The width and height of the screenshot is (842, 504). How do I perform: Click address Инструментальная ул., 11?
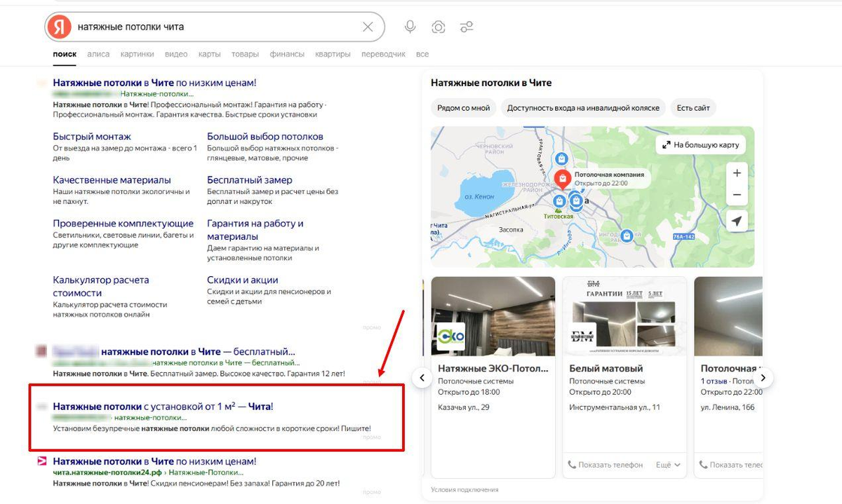pyautogui.click(x=615, y=407)
